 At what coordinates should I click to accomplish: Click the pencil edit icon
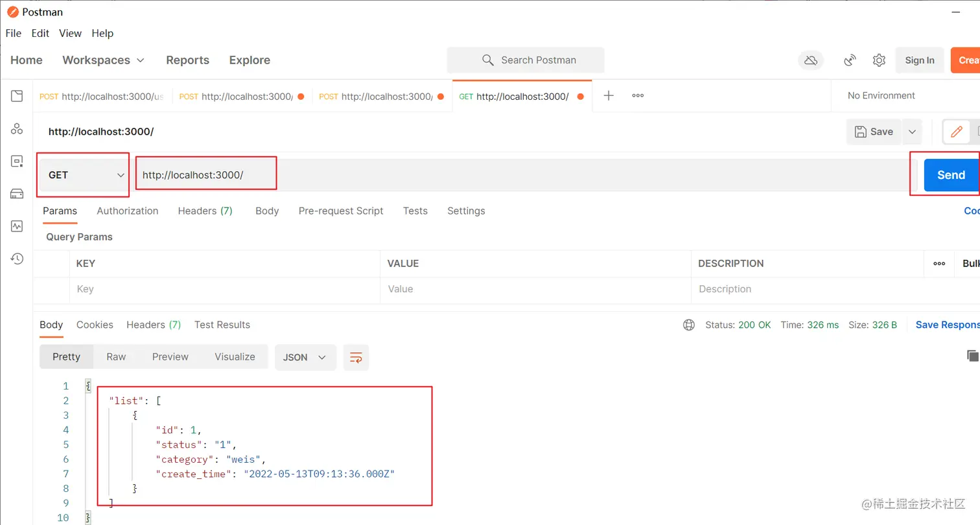tap(956, 132)
